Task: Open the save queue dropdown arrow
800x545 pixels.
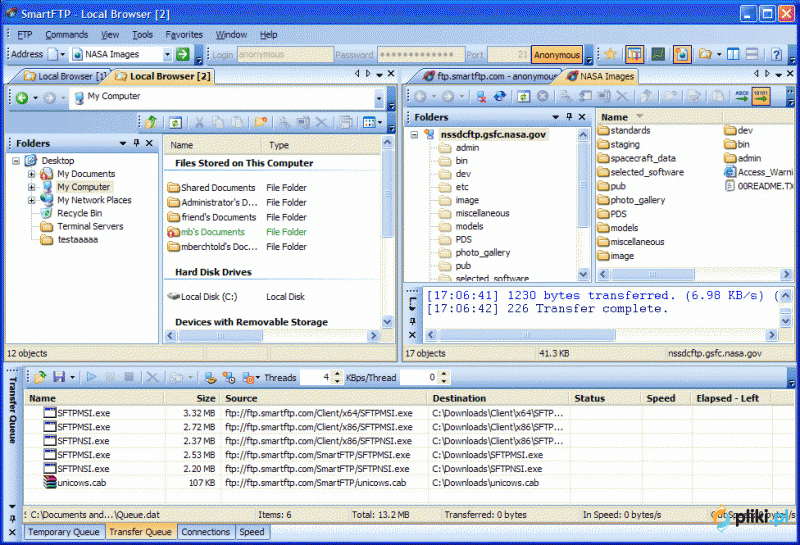Action: point(72,378)
